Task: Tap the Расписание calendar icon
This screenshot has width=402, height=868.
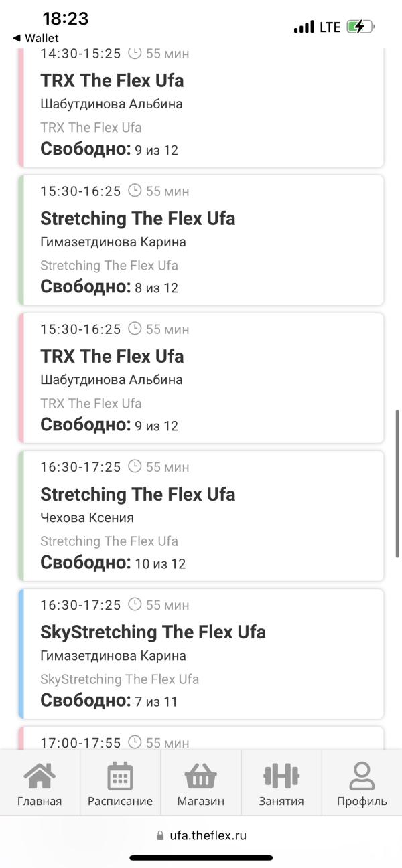Action: [x=120, y=776]
